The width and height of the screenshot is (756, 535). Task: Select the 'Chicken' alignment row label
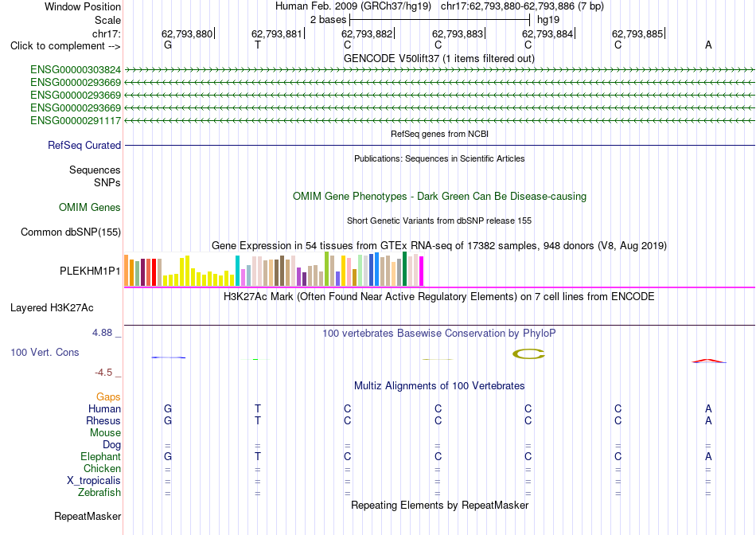point(102,468)
